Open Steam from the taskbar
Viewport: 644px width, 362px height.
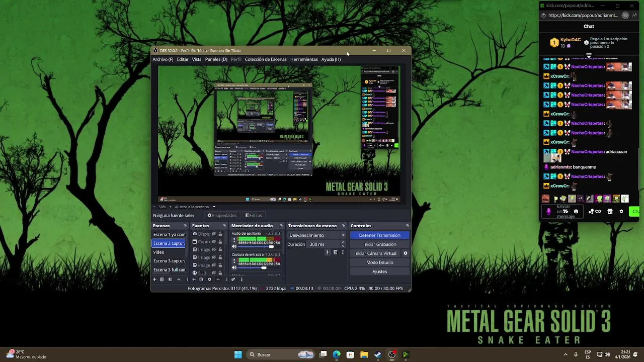tap(378, 354)
